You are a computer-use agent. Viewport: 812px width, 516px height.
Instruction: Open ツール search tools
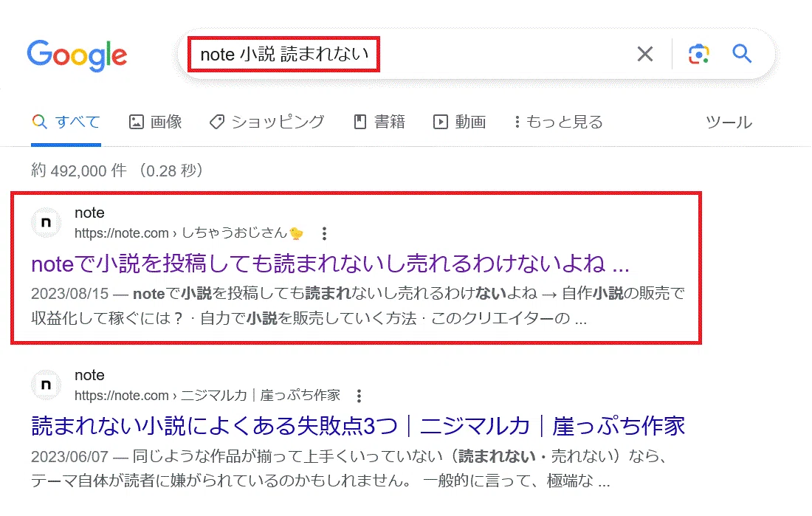(x=729, y=123)
